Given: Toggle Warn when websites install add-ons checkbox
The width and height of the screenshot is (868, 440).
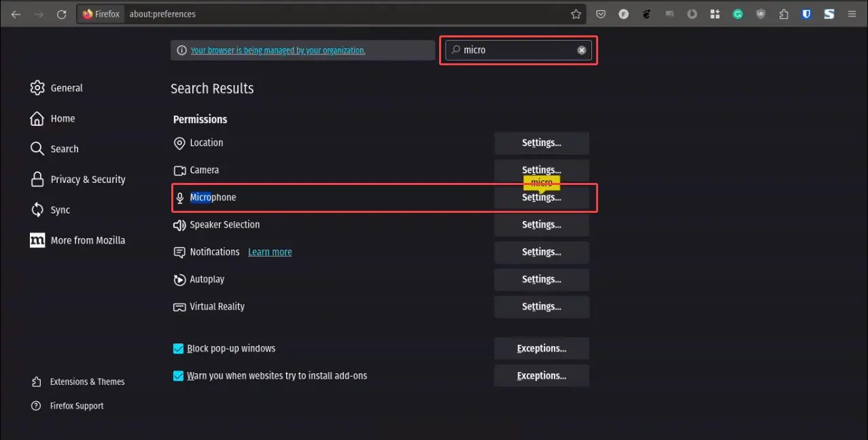Looking at the screenshot, I should [x=178, y=375].
